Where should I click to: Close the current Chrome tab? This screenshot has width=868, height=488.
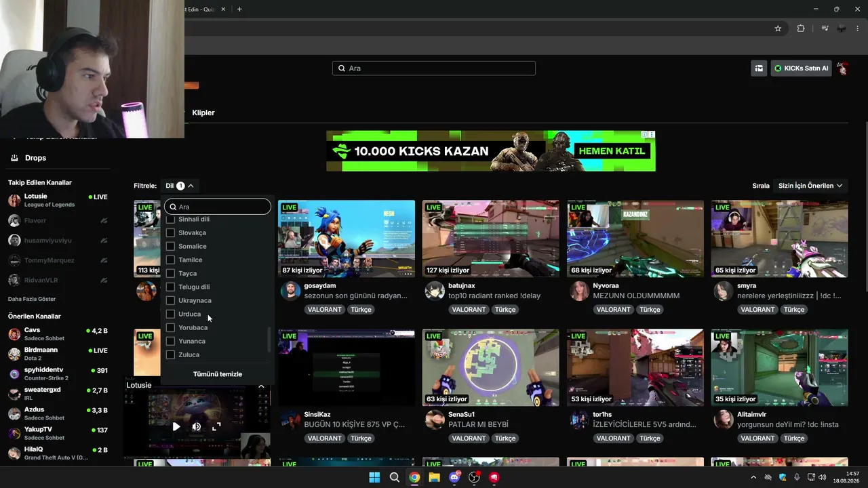pyautogui.click(x=223, y=9)
